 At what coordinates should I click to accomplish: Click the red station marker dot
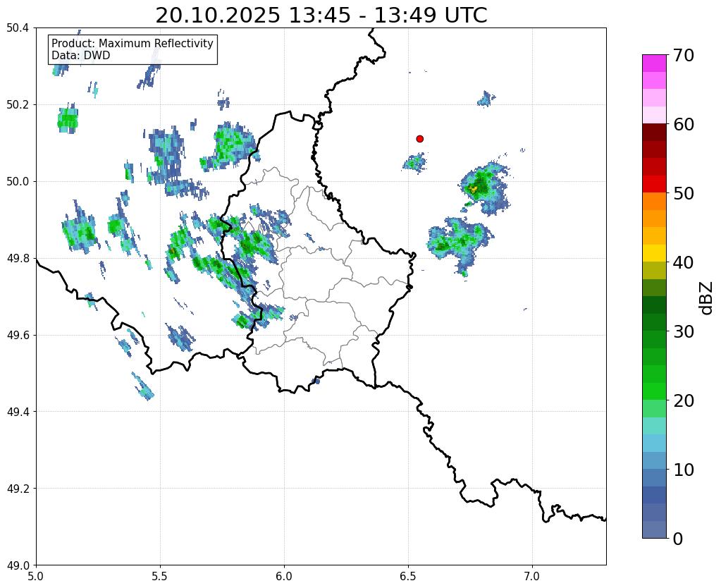pos(419,138)
